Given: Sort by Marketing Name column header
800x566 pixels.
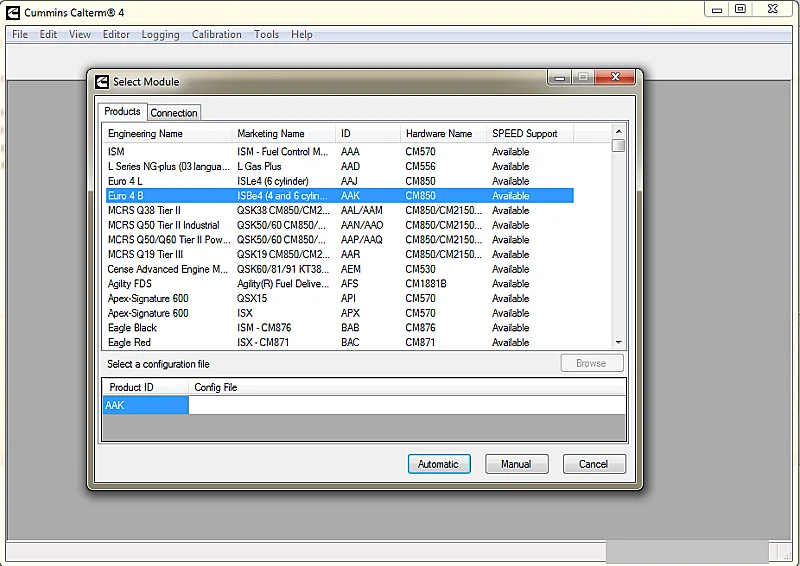Looking at the screenshot, I should click(284, 134).
